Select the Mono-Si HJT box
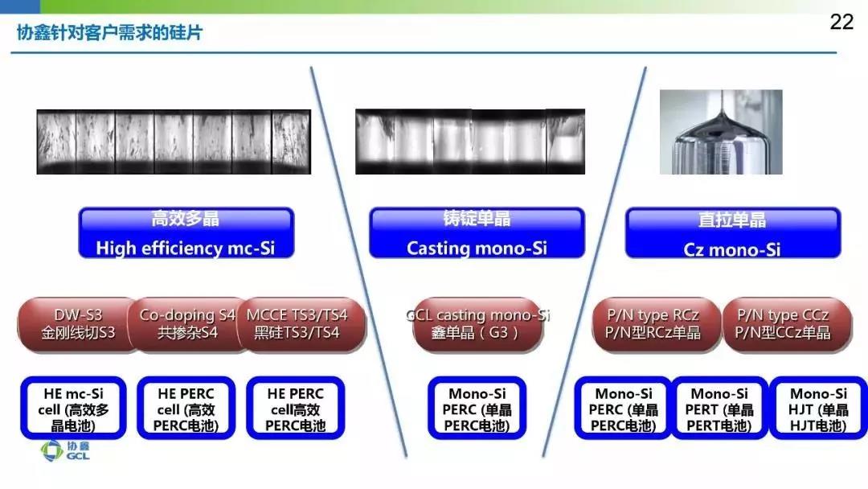 coord(818,409)
